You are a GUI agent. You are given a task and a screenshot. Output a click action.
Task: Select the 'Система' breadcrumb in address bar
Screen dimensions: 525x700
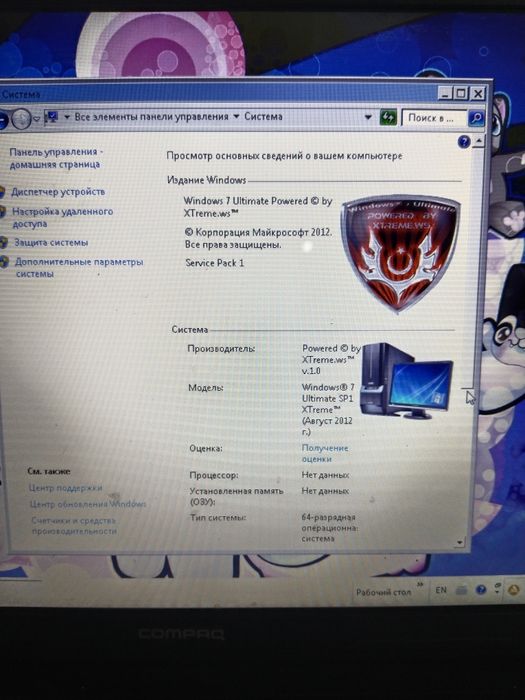(263, 117)
